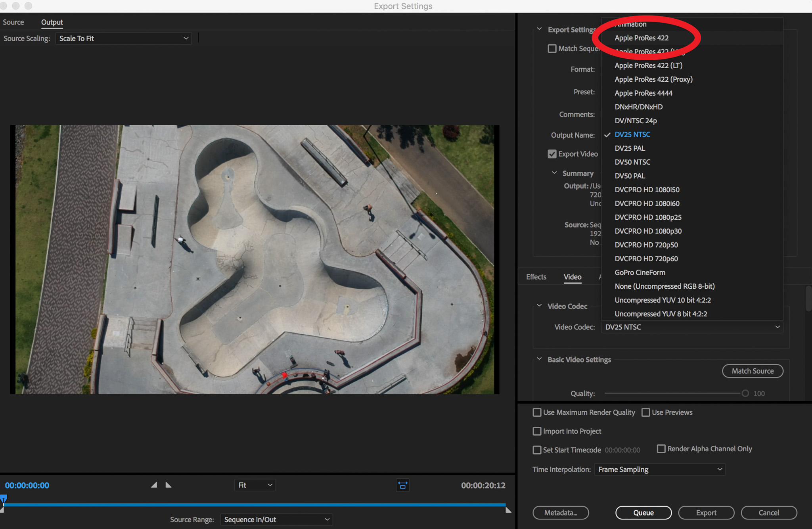Open the Source Range dropdown
This screenshot has width=812, height=529.
[276, 519]
